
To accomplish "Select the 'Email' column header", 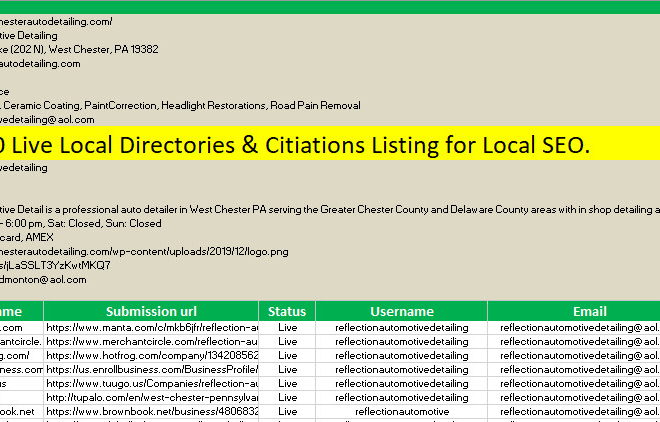I will pyautogui.click(x=574, y=311).
